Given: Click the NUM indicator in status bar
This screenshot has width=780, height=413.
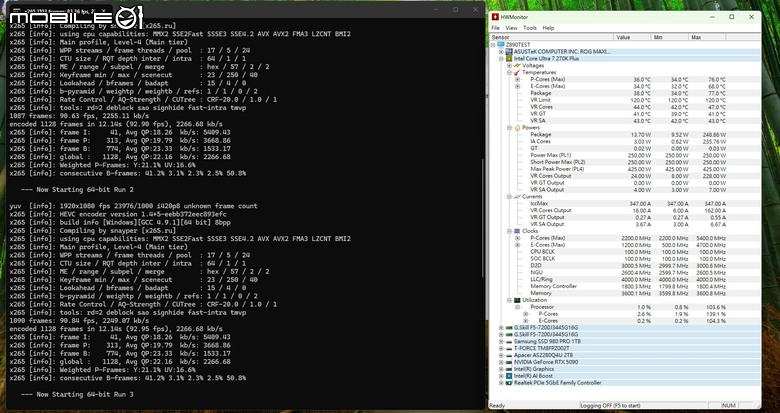Looking at the screenshot, I should [x=728, y=406].
